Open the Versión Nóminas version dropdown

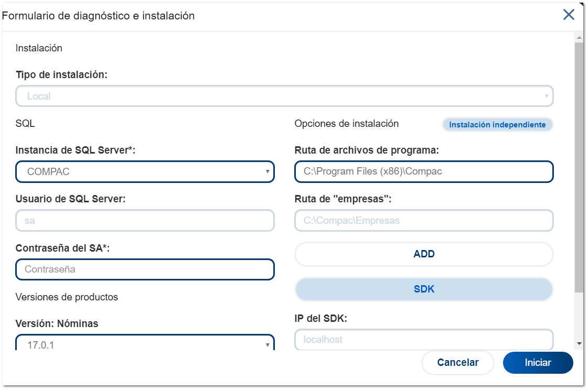point(145,344)
